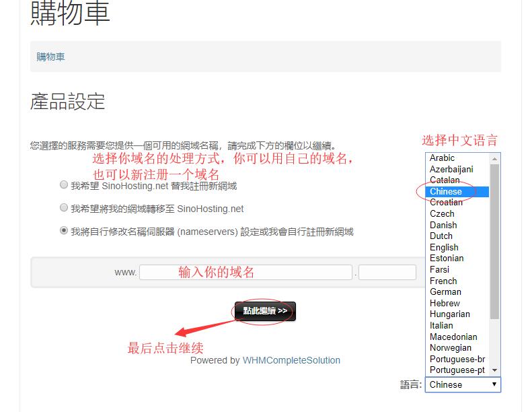This screenshot has width=532, height=412.
Task: Click the 'www.' prefix label
Action: (x=126, y=273)
